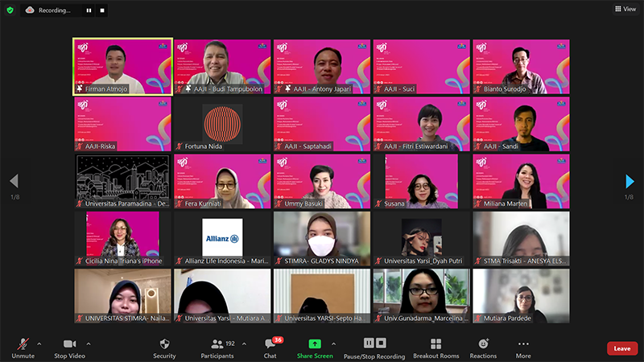This screenshot has width=644, height=362.
Task: Select STIMRA- GLADYS NINDYA video tile
Action: [322, 238]
